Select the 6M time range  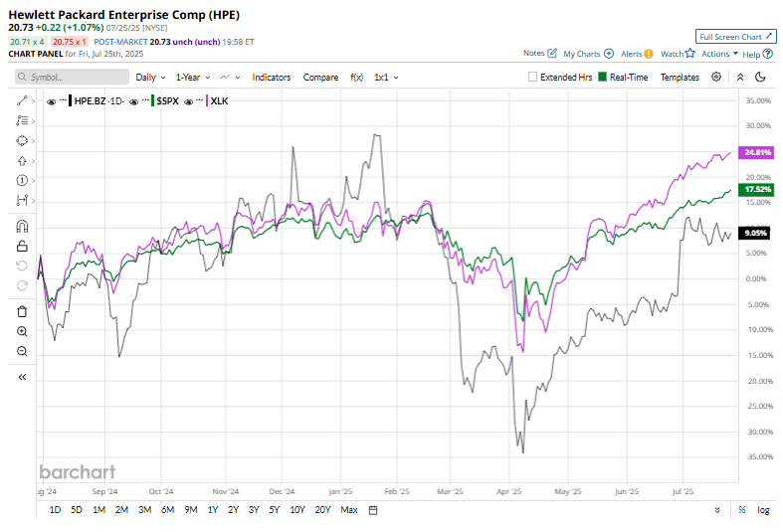click(168, 510)
